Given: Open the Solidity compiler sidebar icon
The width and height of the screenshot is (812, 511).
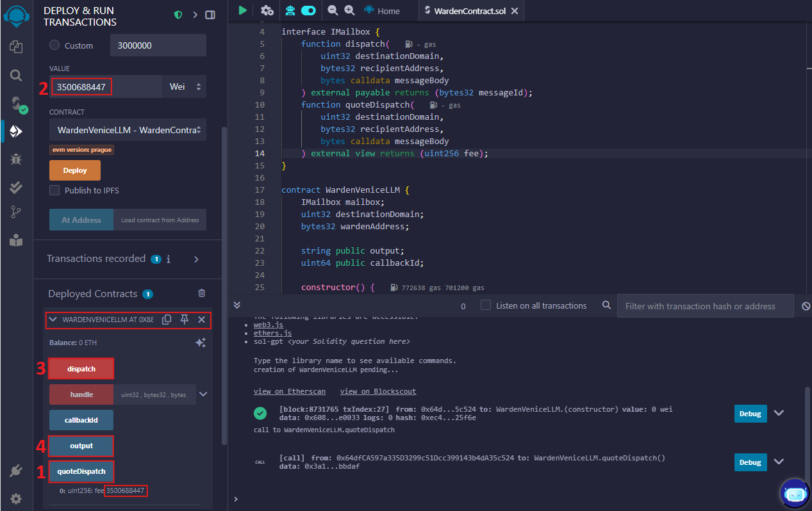Looking at the screenshot, I should [x=16, y=104].
